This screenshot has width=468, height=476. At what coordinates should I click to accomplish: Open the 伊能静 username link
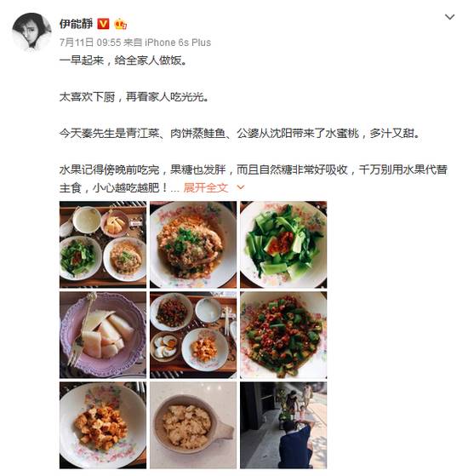click(76, 24)
